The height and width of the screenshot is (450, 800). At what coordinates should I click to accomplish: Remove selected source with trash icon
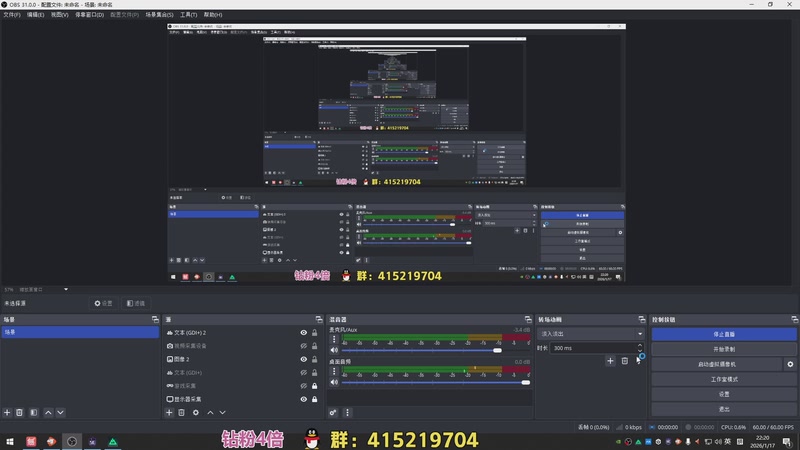click(x=182, y=412)
